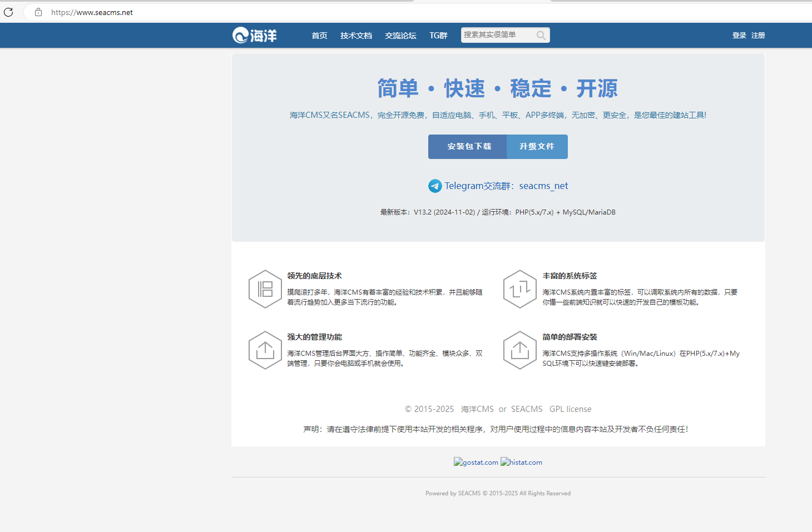Open the gostat.com footer link
Screen dimensions: 812x532
476,463
